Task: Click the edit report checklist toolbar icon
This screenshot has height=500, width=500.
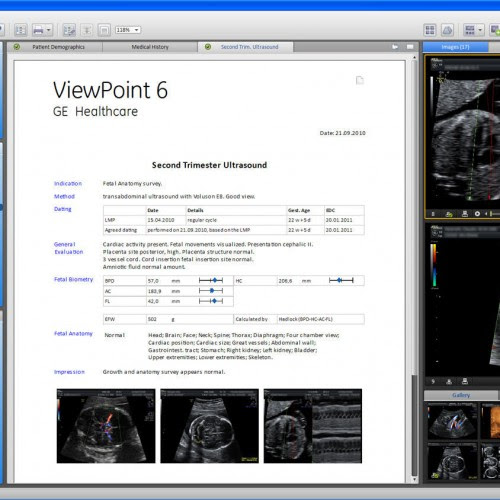Action: pyautogui.click(x=69, y=30)
